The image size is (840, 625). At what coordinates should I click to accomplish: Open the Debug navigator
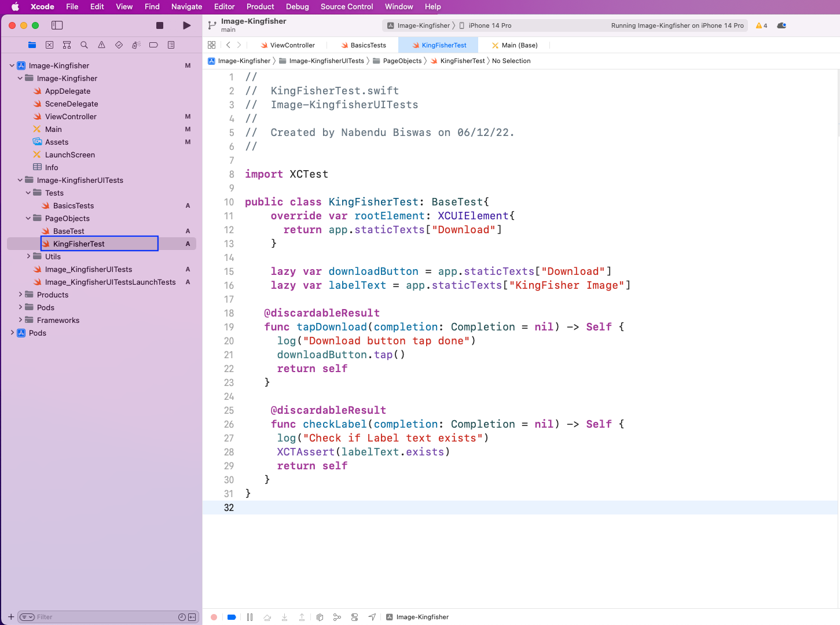137,45
